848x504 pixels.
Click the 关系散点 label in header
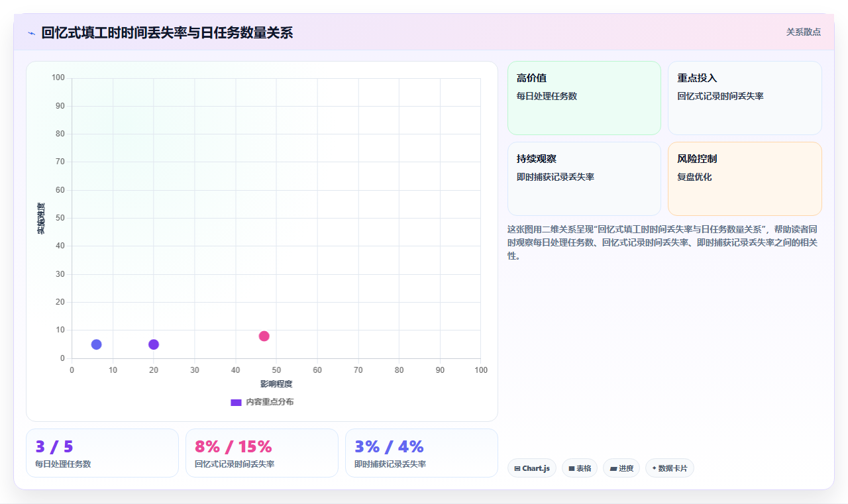pos(803,32)
